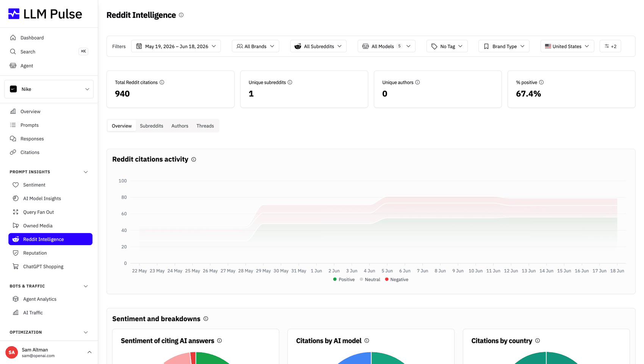The width and height of the screenshot is (644, 364).
Task: Click the ChatGPT Shopping cart icon
Action: [16, 266]
